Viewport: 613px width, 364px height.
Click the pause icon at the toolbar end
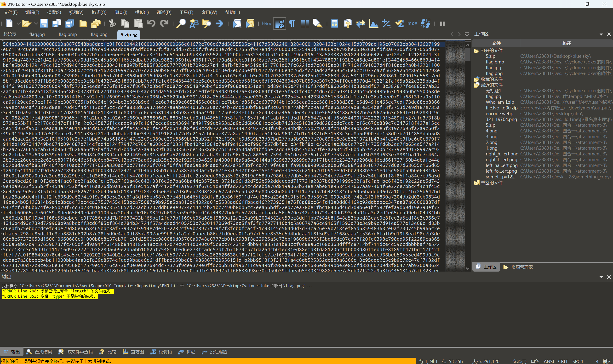(x=442, y=23)
